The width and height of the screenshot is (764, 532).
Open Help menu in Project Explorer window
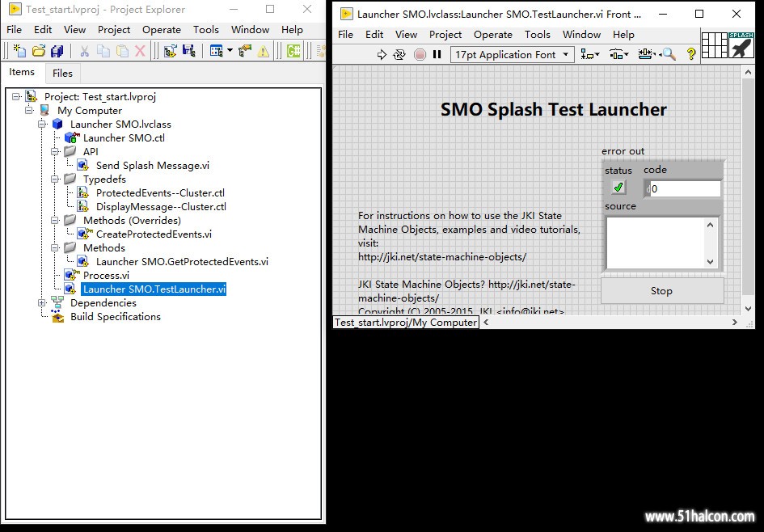pos(292,30)
